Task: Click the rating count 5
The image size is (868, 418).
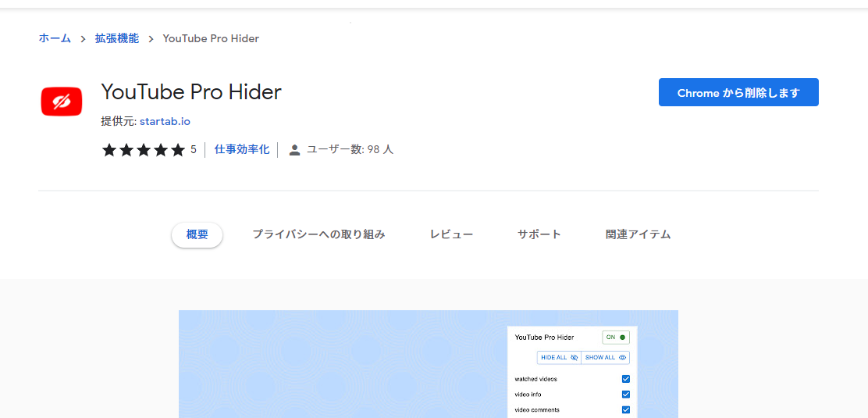Action: coord(194,150)
